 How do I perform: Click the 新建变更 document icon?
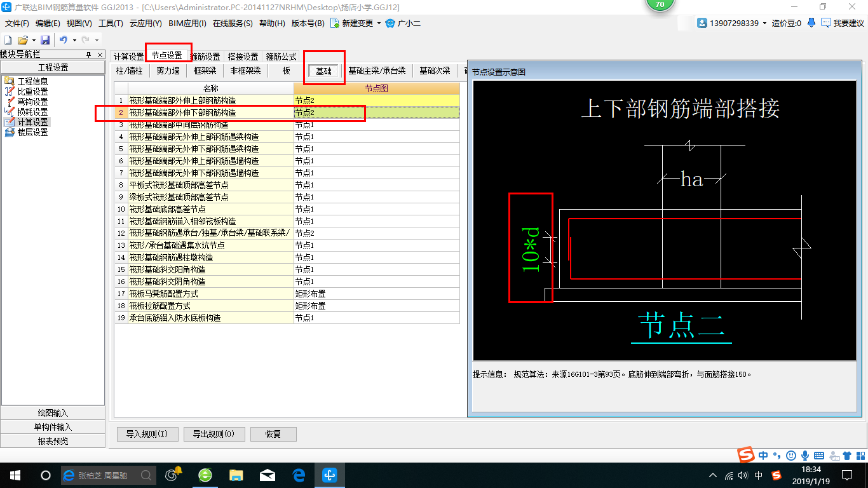point(334,23)
